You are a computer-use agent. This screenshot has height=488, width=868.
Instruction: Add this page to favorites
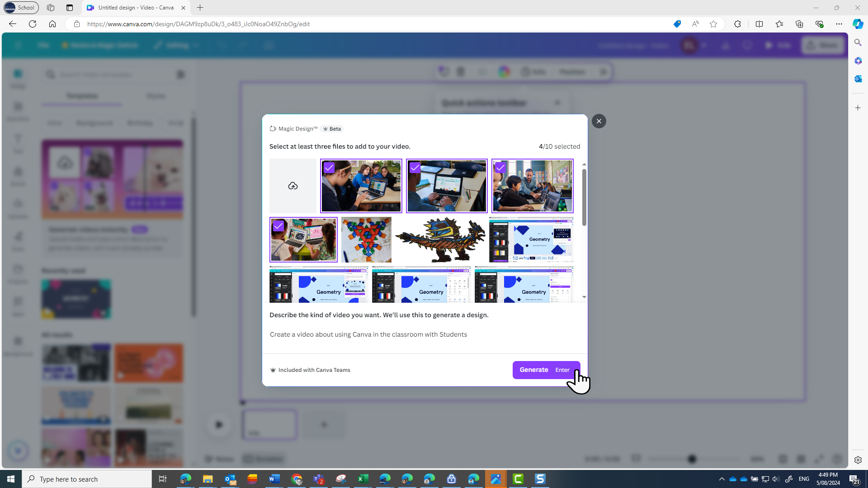(x=713, y=24)
